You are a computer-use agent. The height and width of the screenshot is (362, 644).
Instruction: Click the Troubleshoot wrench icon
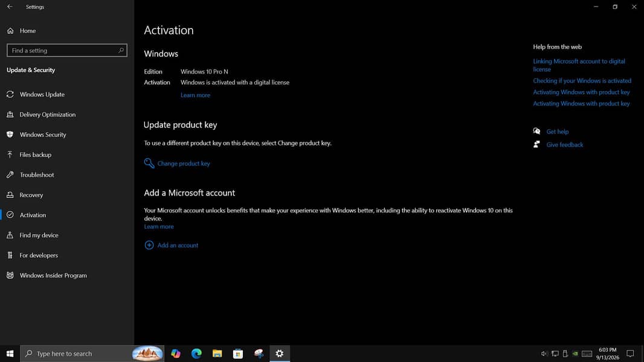point(10,174)
